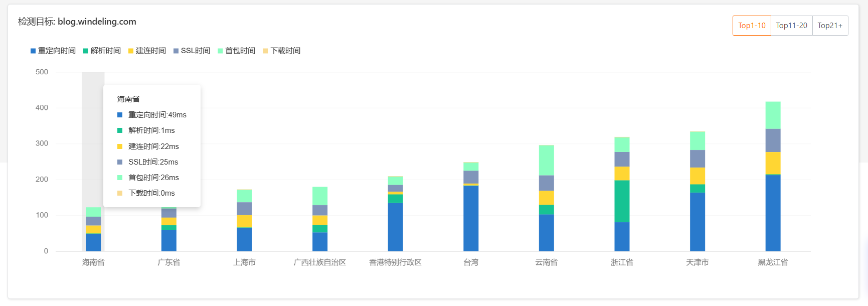Image resolution: width=868 pixels, height=306 pixels.
Task: Toggle the 建连时间 legend series
Action: coord(147,51)
